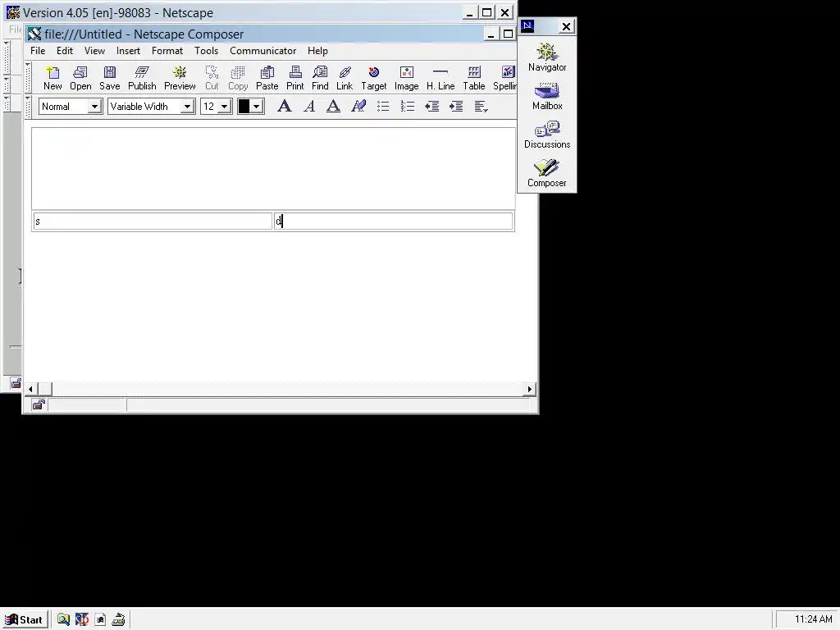Decrease indent of the paragraph

click(x=431, y=106)
